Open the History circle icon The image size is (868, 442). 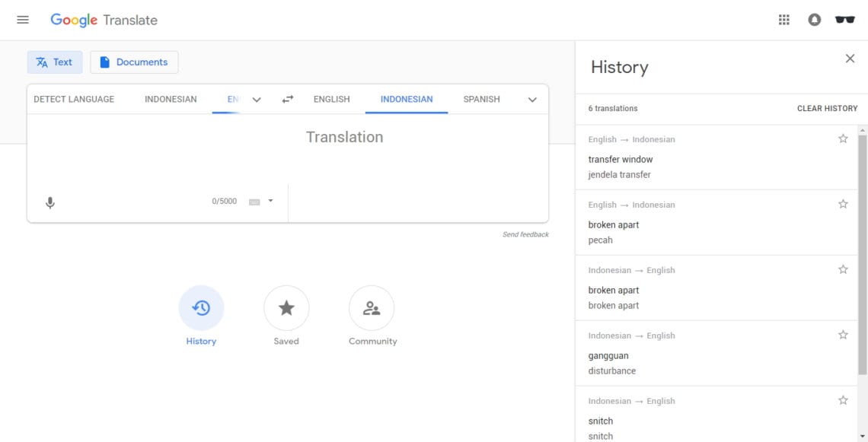pos(201,308)
